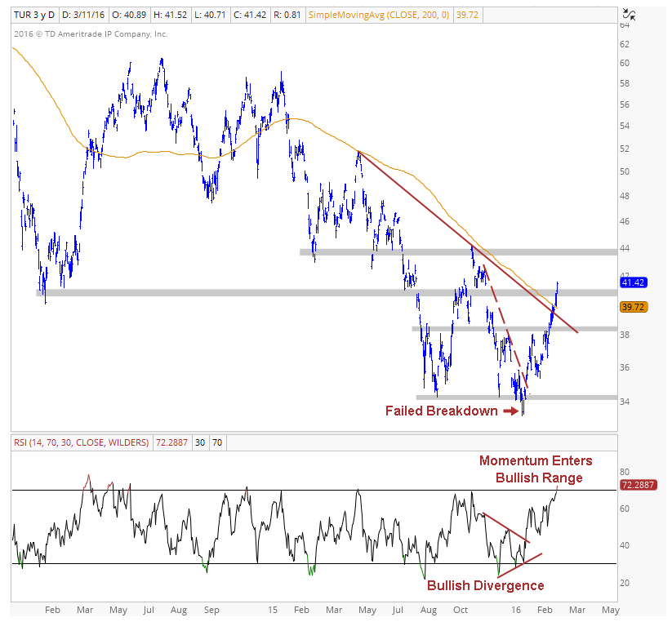The image size is (672, 622).
Task: Click the 62 price axis label
Action: click(625, 44)
